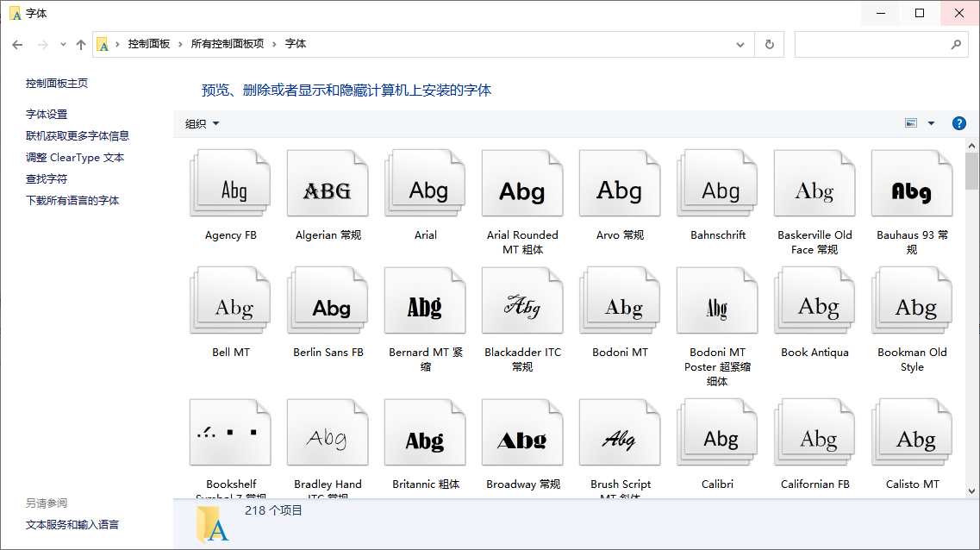The image size is (980, 550).
Task: Select the Britannic font icon
Action: [425, 433]
